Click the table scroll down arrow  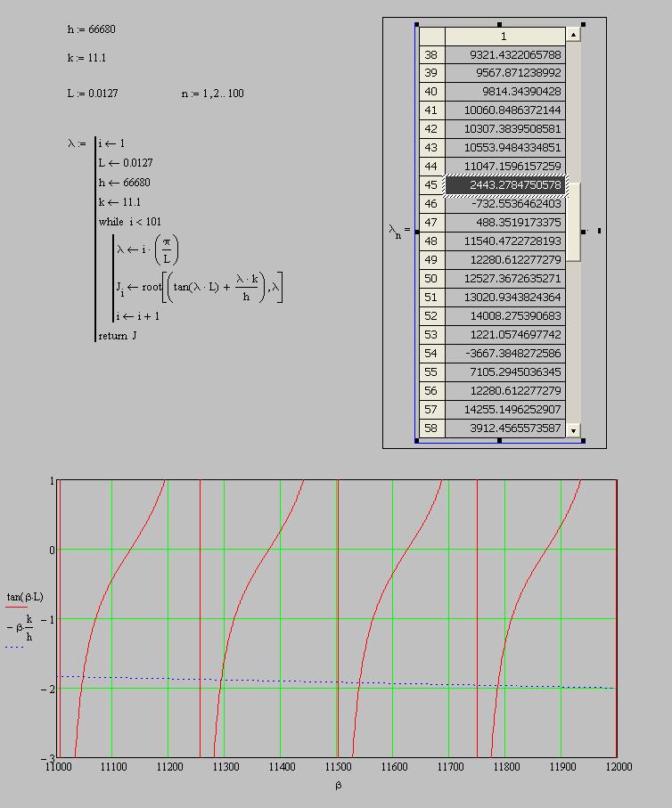[573, 429]
